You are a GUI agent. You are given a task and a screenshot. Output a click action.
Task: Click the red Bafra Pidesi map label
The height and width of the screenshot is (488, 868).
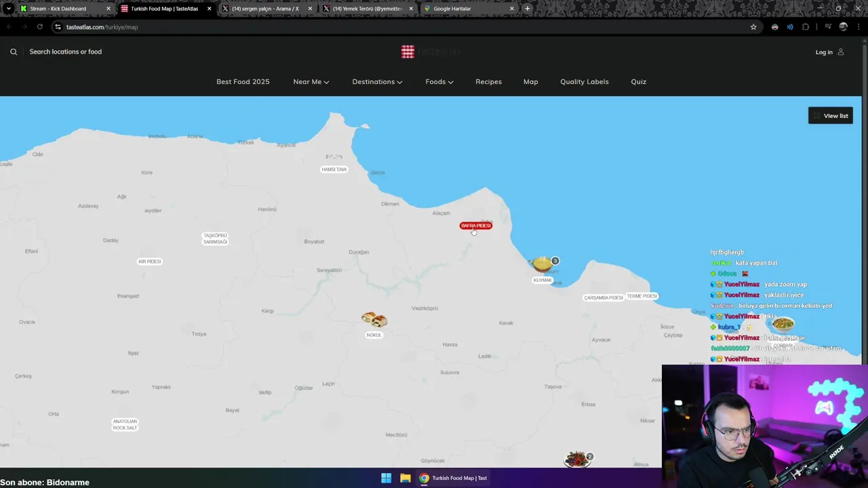click(x=475, y=226)
